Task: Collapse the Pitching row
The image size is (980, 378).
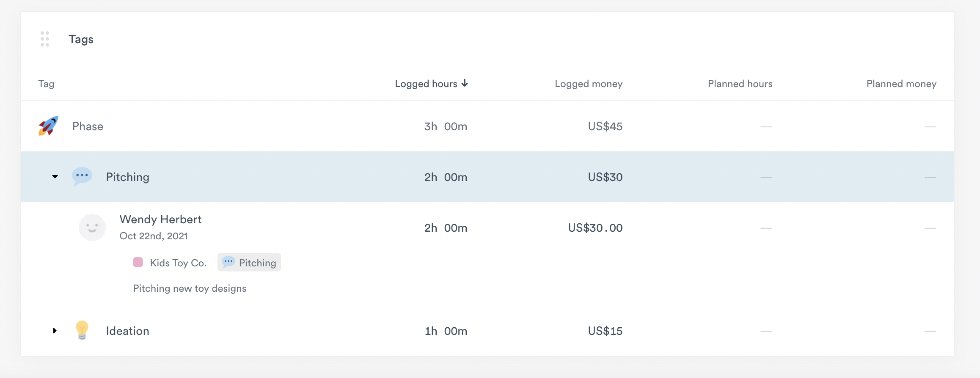Action: click(55, 177)
